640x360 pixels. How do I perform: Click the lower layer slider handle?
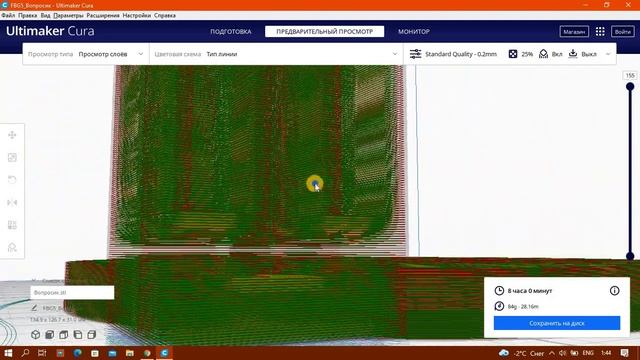coord(630,256)
